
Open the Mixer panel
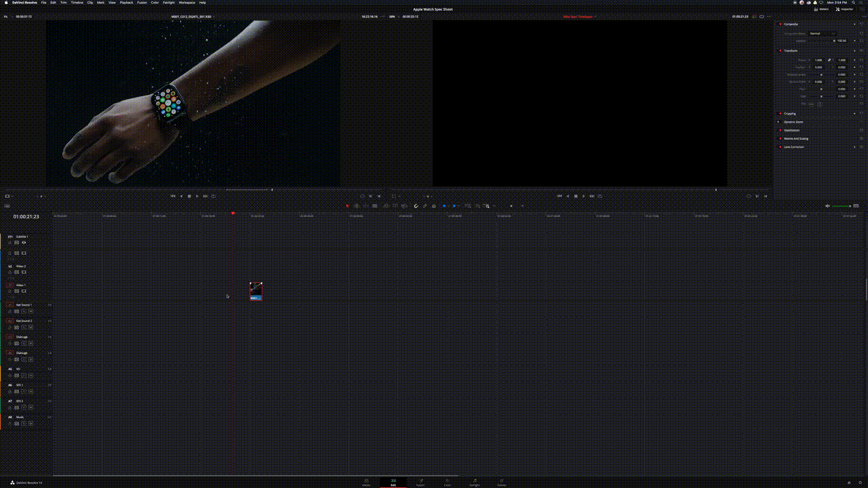tap(822, 9)
